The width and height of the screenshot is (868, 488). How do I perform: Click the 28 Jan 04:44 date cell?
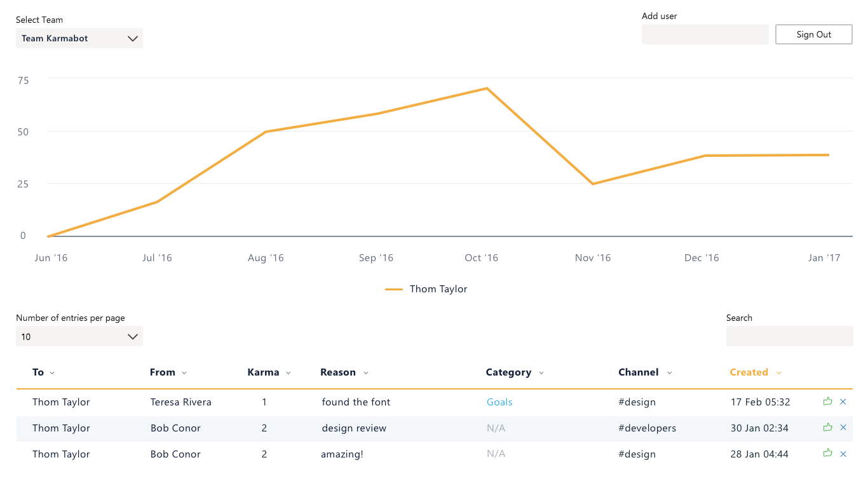[x=759, y=454]
